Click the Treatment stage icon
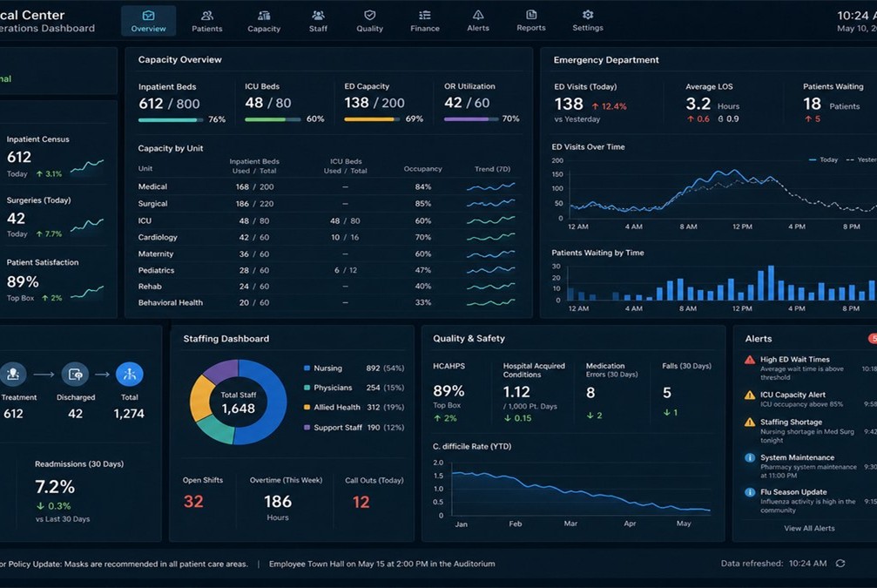Viewport: 877px width, 588px height. tap(13, 375)
